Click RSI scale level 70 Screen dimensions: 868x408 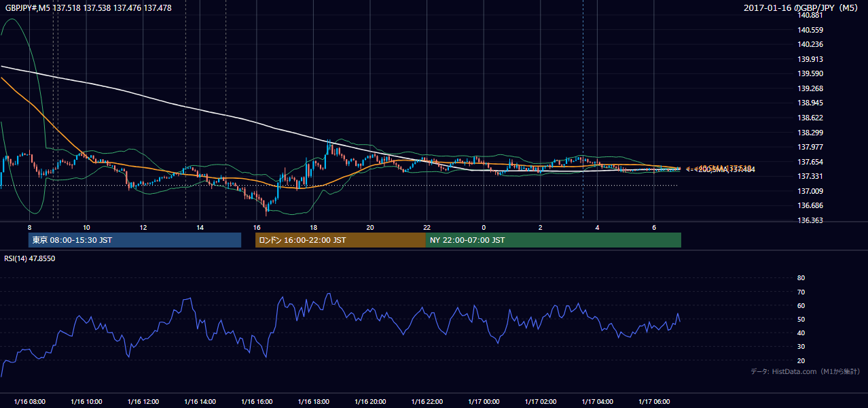click(x=801, y=292)
